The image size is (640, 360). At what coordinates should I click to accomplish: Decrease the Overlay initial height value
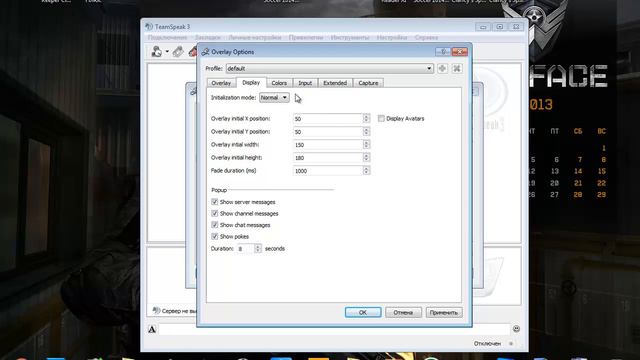pos(366,160)
